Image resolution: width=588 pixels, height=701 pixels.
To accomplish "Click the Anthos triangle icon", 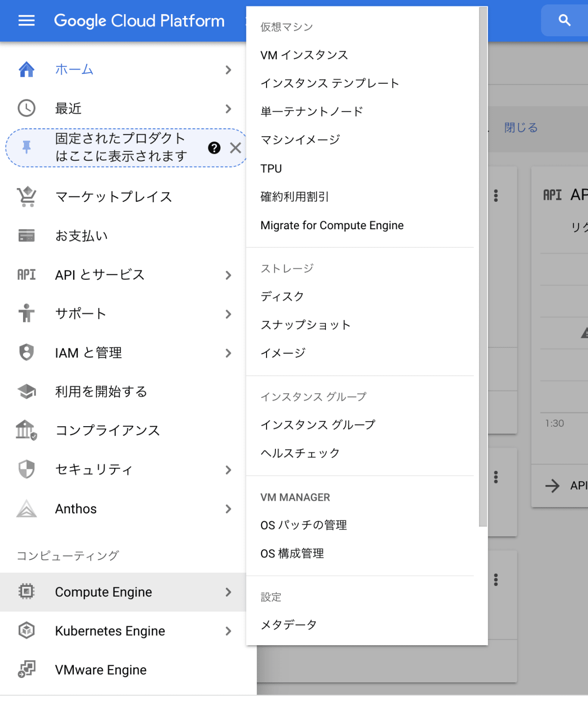I will (26, 508).
